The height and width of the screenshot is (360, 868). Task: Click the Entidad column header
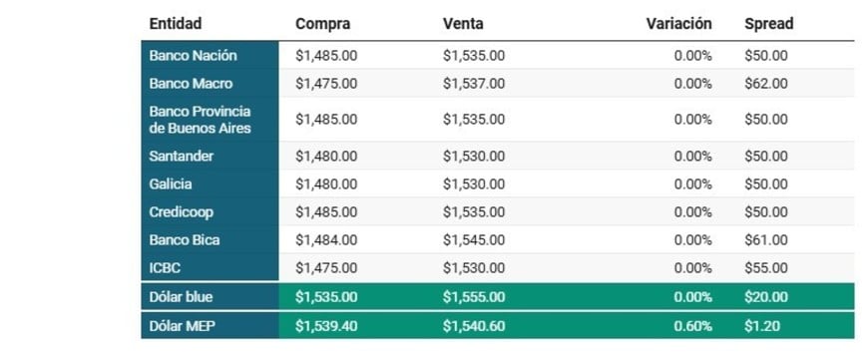pos(175,24)
